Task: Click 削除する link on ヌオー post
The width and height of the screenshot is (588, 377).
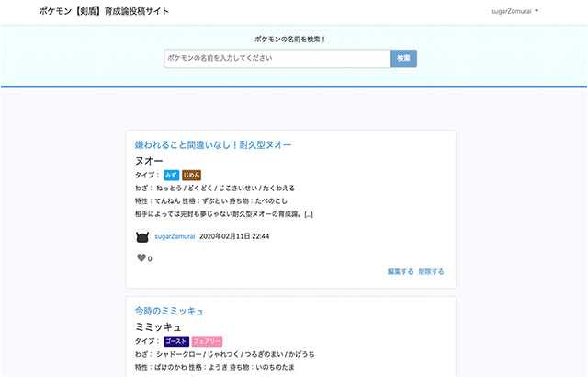Action: click(x=431, y=271)
